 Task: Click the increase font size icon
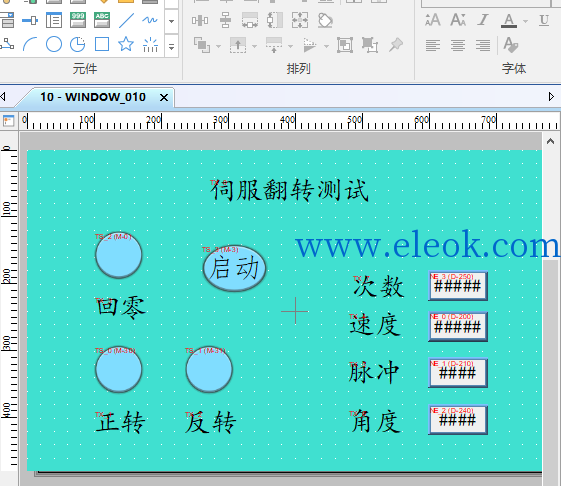(x=433, y=20)
